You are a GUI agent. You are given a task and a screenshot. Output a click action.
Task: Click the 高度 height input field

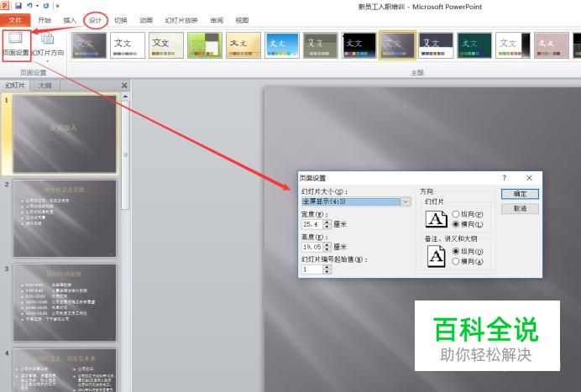[x=312, y=247]
